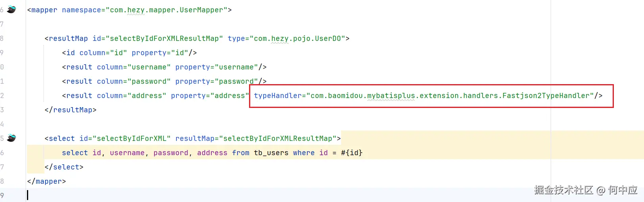Click the closing select tag

pyautogui.click(x=64, y=167)
